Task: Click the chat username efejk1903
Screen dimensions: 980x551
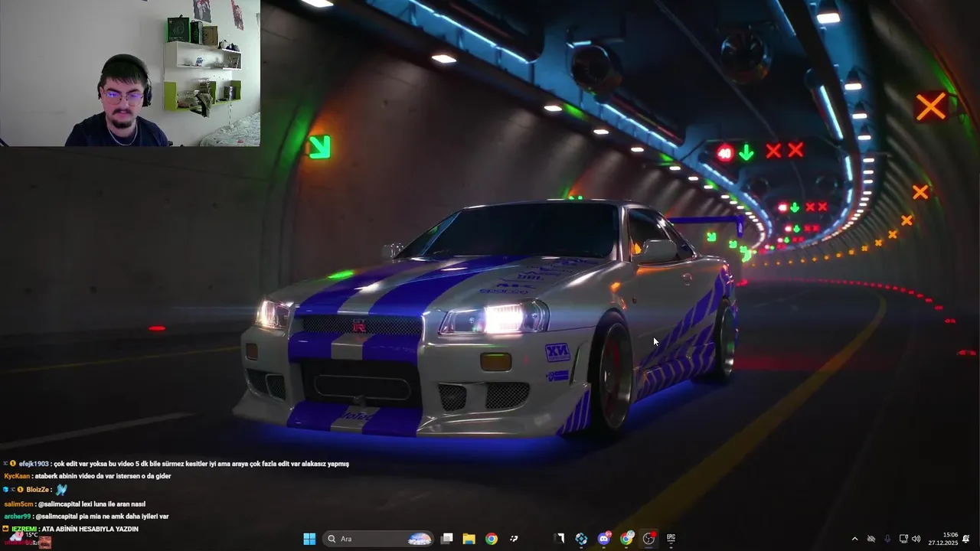Action: pyautogui.click(x=34, y=464)
